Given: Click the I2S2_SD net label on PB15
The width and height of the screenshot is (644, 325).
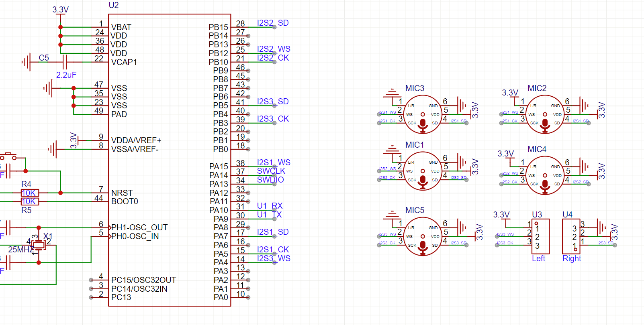Looking at the screenshot, I should (x=272, y=23).
